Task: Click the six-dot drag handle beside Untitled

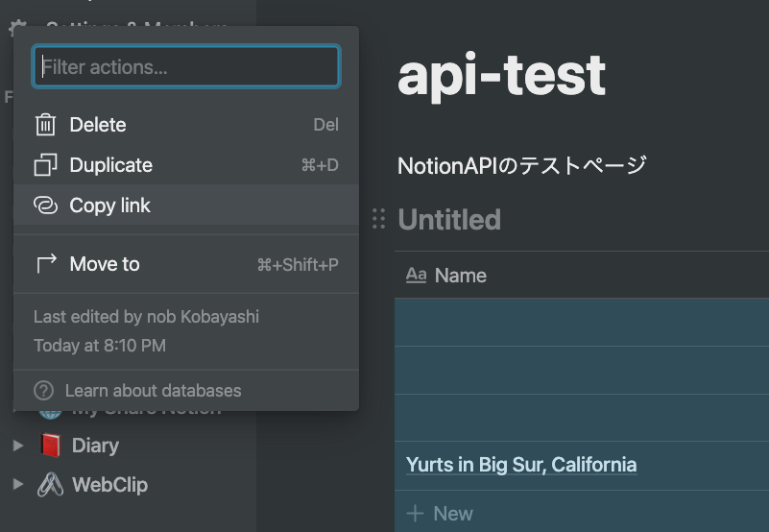Action: click(378, 219)
